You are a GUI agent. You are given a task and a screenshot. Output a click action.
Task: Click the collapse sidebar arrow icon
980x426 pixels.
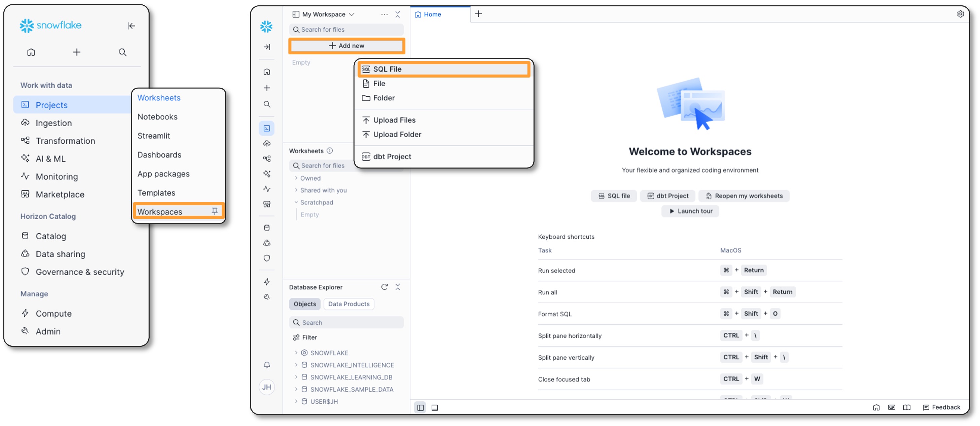(x=131, y=26)
